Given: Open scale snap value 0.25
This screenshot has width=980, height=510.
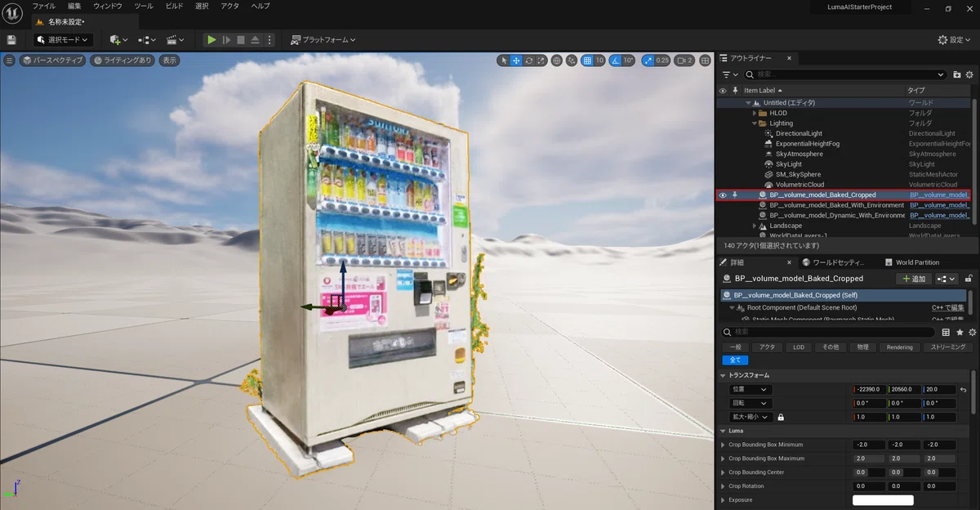Looking at the screenshot, I should [662, 60].
